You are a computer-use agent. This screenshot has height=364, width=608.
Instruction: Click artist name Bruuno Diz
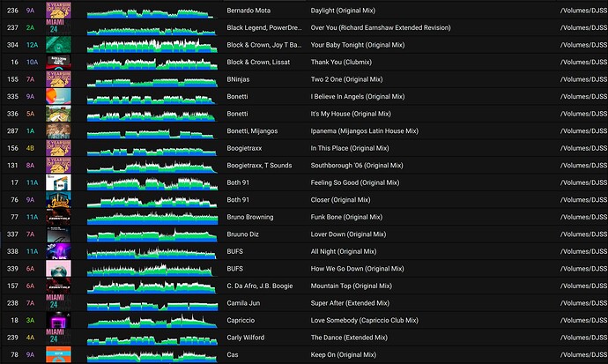pyautogui.click(x=243, y=234)
